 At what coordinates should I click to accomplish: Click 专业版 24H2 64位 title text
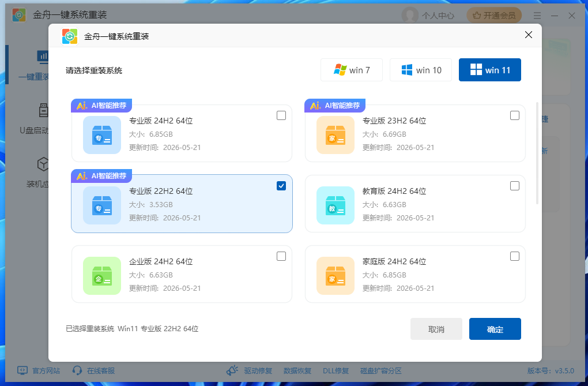pos(161,121)
